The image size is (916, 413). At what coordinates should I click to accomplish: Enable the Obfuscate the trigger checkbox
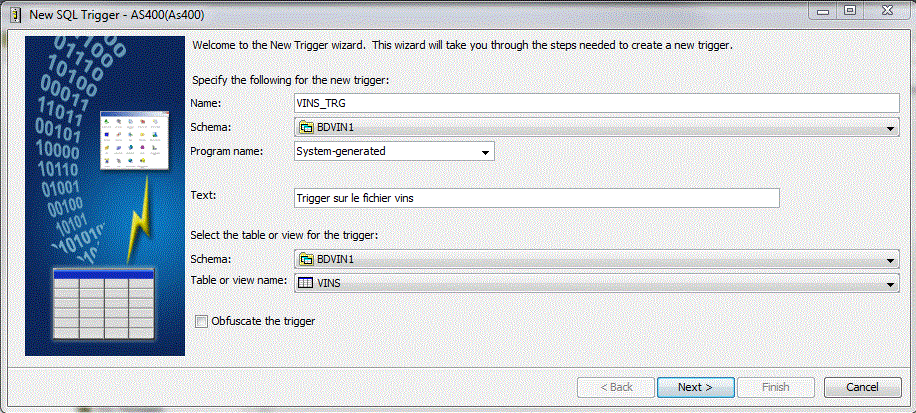click(x=201, y=321)
